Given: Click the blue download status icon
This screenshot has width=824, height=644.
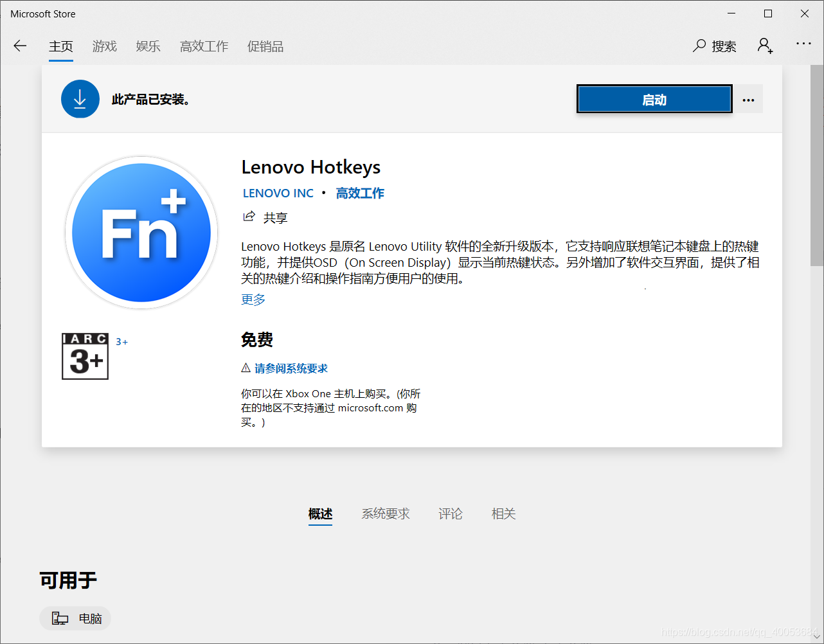Looking at the screenshot, I should click(x=80, y=99).
